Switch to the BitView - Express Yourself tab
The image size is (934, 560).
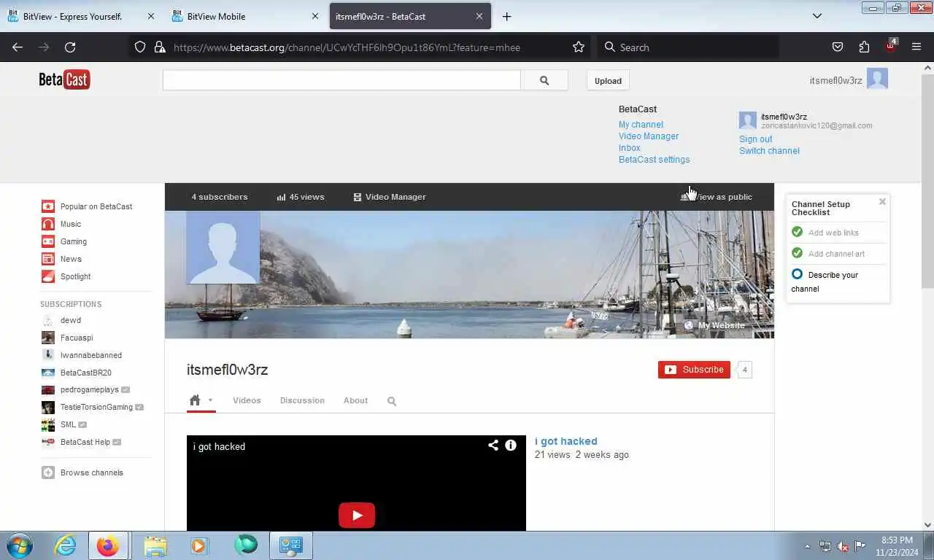[x=80, y=16]
